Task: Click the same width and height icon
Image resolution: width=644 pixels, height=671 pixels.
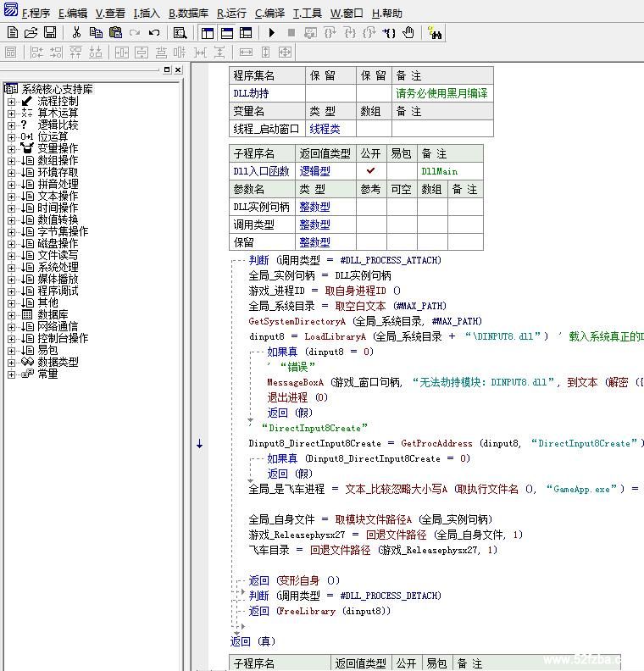Action: (285, 53)
